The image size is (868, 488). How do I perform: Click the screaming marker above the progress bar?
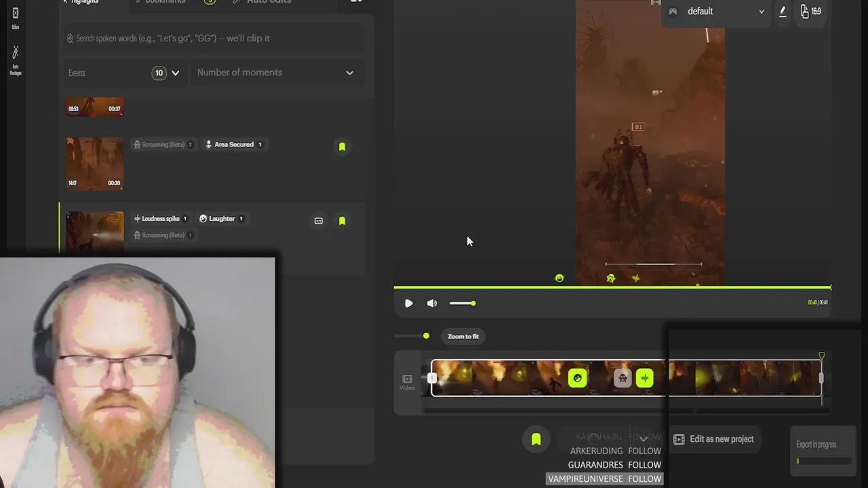pyautogui.click(x=611, y=279)
